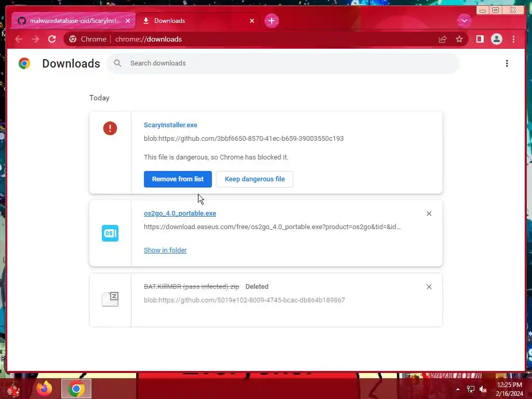The image size is (532, 399).
Task: Show hidden tray icons arrow
Action: tap(458, 389)
